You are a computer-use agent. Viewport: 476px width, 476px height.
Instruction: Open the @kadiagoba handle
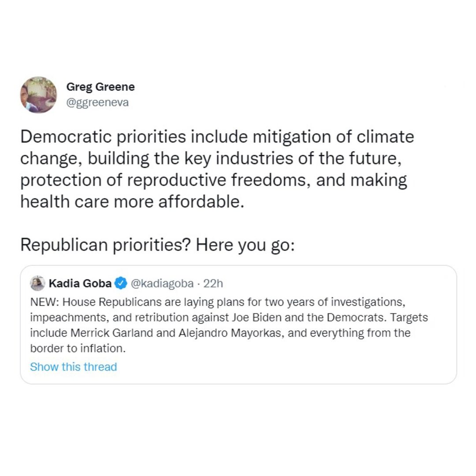(x=162, y=283)
